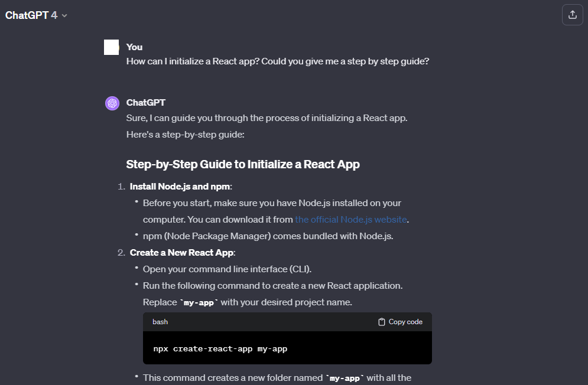
Task: Click the Install Node.js and npm item
Action: (x=181, y=187)
